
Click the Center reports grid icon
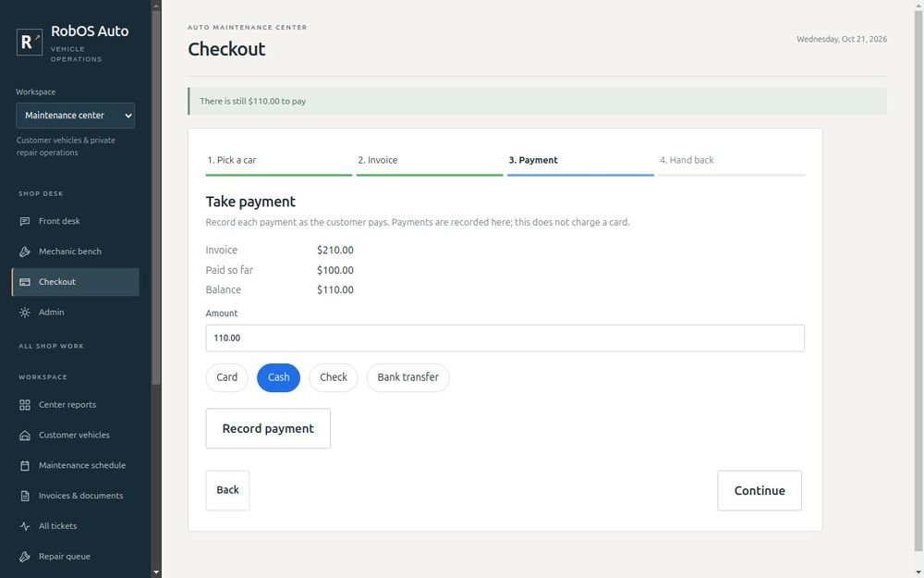(x=25, y=405)
